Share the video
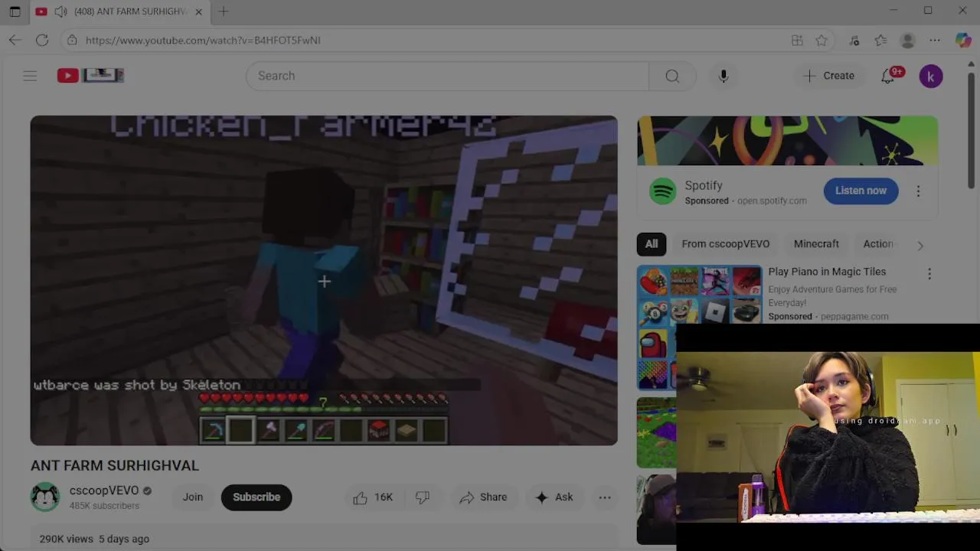Image resolution: width=980 pixels, height=551 pixels. click(x=483, y=497)
